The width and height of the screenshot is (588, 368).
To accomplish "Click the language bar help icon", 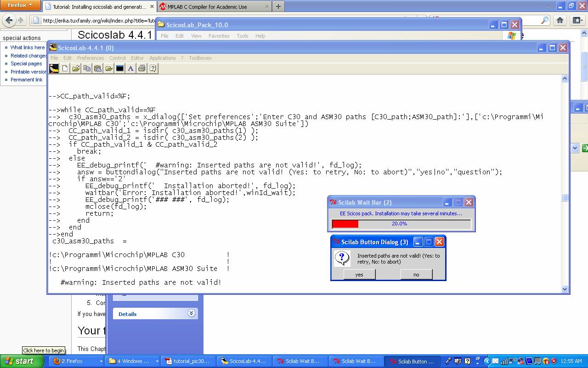I will (x=468, y=361).
